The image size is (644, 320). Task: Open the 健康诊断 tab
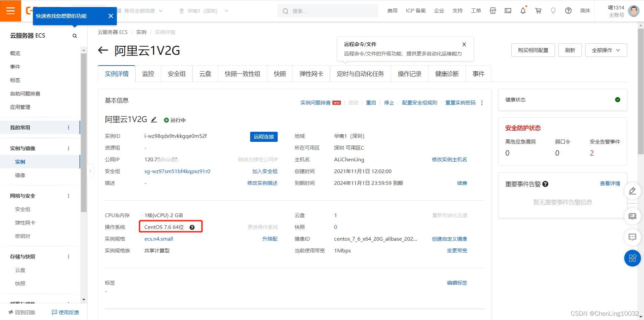tap(447, 74)
